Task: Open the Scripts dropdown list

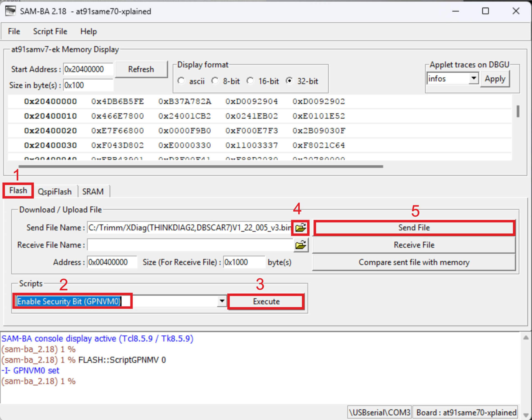Action: pos(222,301)
